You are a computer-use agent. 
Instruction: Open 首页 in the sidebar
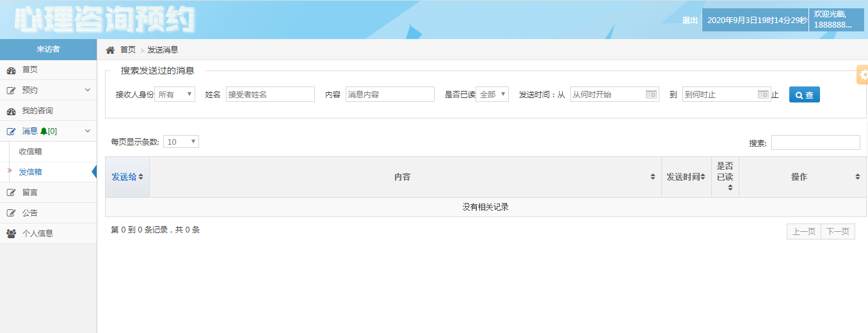[x=48, y=70]
